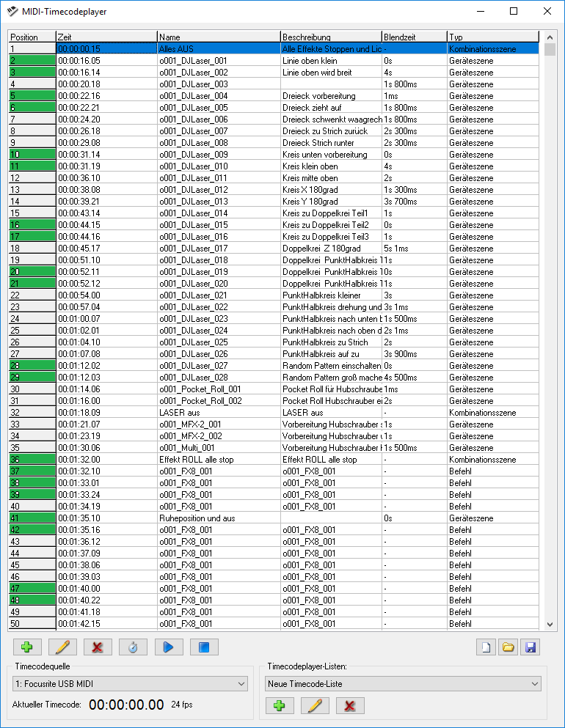Sort by the Zeit column header
Image resolution: width=565 pixels, height=728 pixels.
tap(106, 37)
